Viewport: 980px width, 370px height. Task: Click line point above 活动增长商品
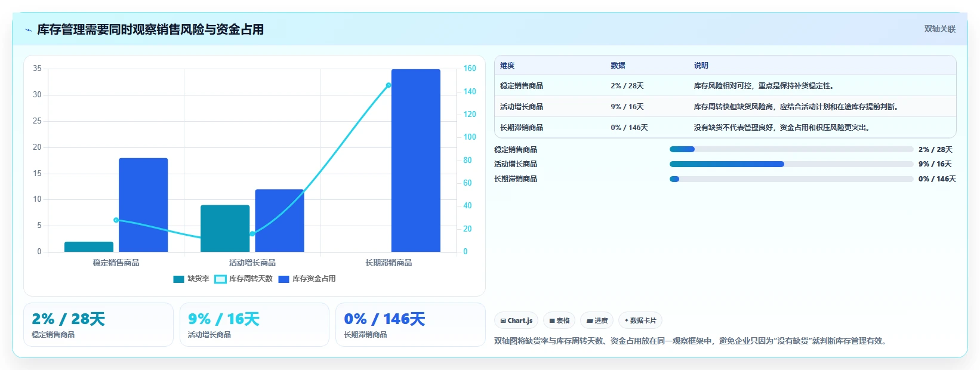(x=252, y=233)
